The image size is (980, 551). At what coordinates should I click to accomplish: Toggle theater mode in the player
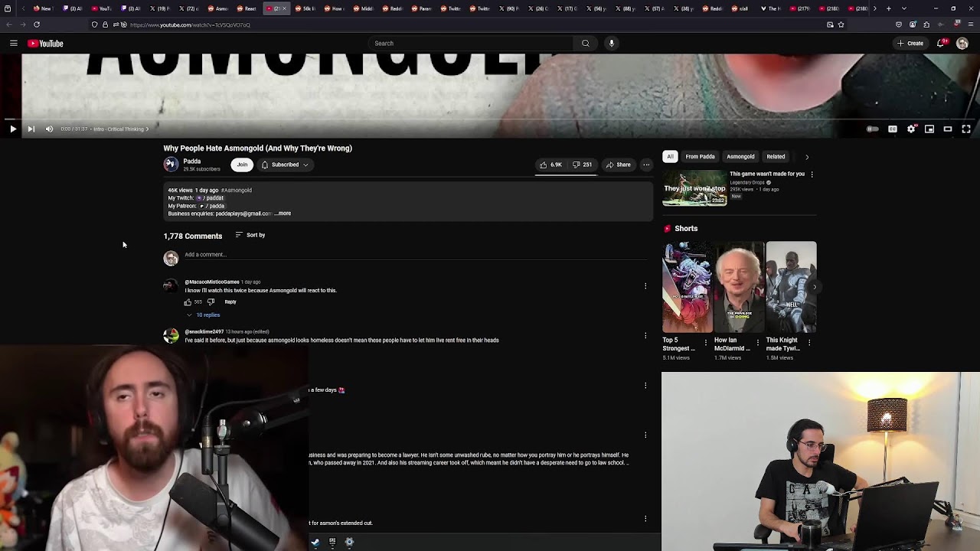(948, 129)
